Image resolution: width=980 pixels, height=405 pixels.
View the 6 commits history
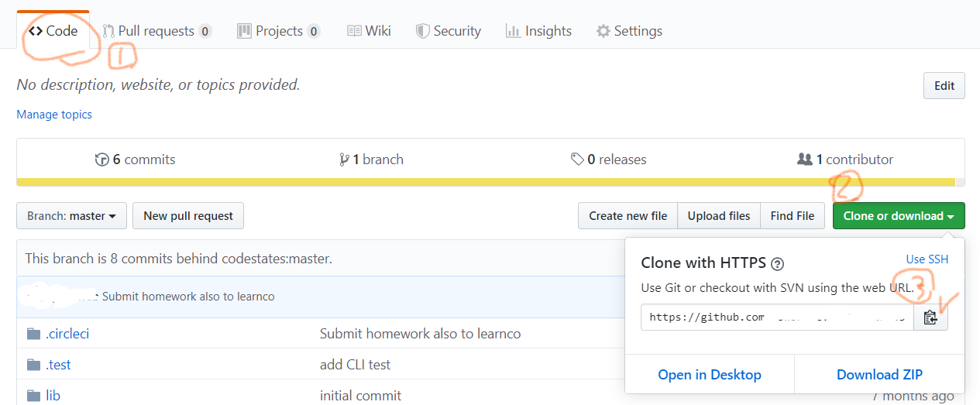pyautogui.click(x=135, y=160)
